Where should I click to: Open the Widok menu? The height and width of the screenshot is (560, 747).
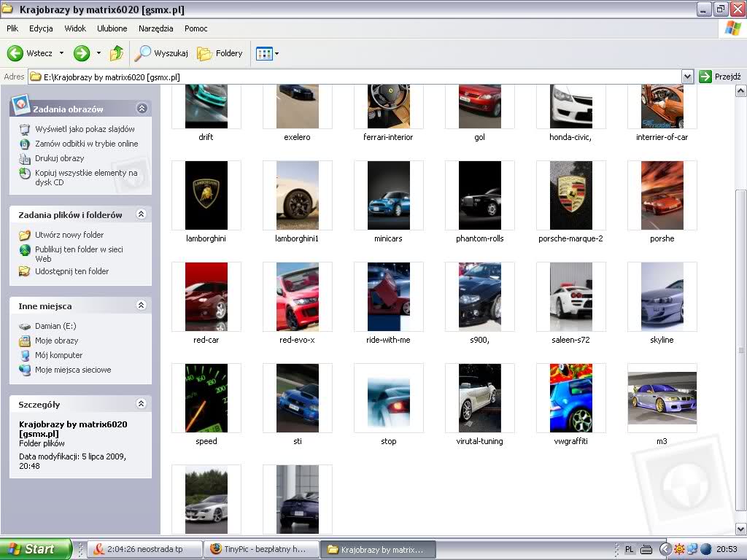pyautogui.click(x=75, y=28)
